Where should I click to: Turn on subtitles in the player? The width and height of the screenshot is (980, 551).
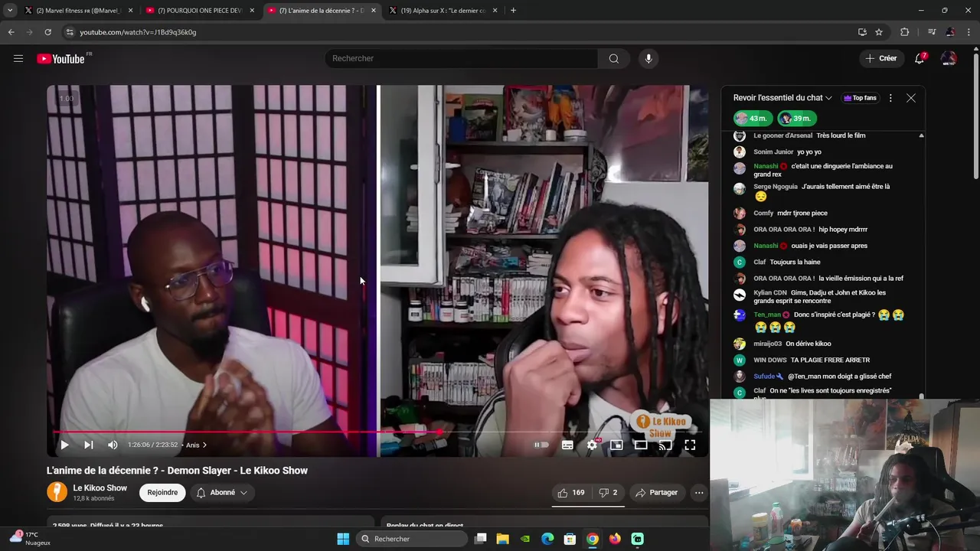pyautogui.click(x=567, y=445)
